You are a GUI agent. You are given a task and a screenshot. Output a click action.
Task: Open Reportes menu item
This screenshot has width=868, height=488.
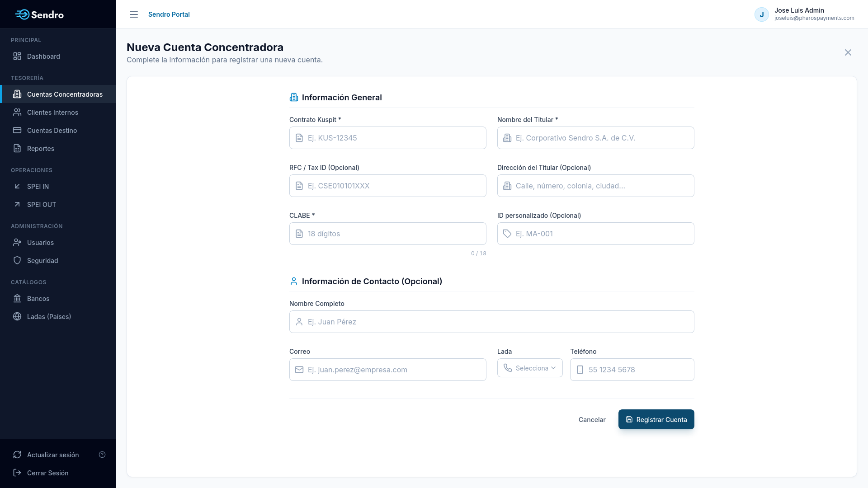click(x=58, y=148)
